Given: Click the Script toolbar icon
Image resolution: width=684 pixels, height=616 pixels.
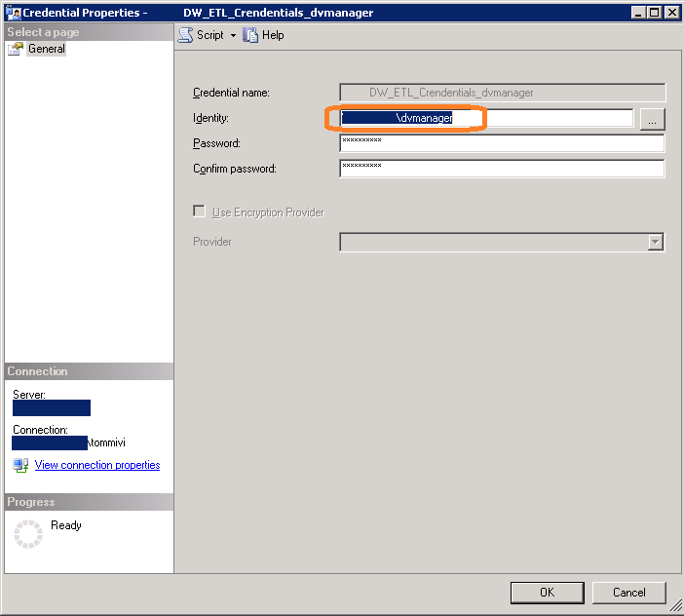Looking at the screenshot, I should point(185,35).
